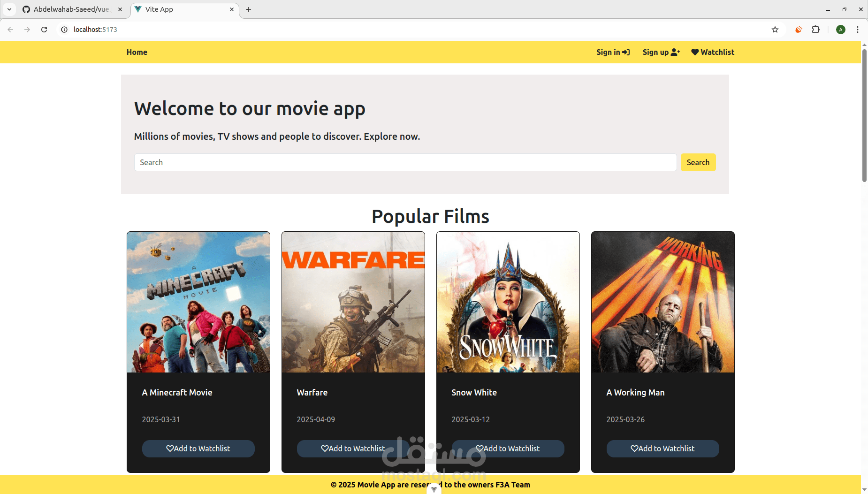Open the profile avatar menu
Viewport: 868px width, 494px height.
tap(841, 30)
